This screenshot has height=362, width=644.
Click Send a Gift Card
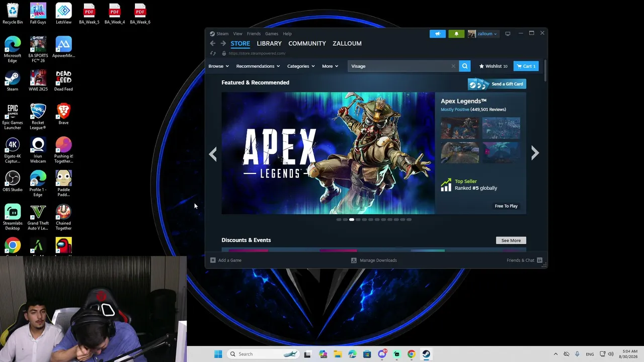coord(497,84)
